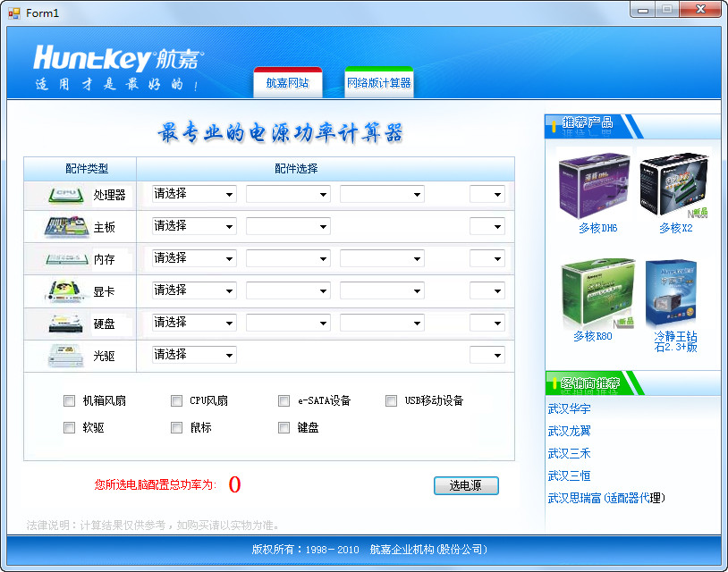
Task: Expand the quantity dropdown in 硬盘 row
Action: coord(487,323)
